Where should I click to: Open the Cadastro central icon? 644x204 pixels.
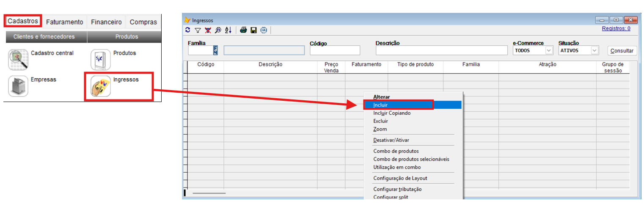pos(18,60)
